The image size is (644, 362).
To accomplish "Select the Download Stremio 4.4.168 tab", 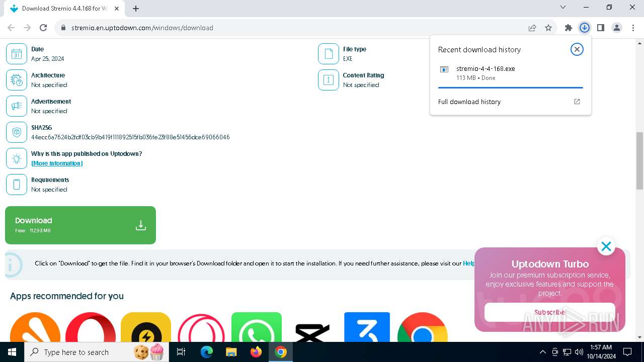I will tap(64, 9).
